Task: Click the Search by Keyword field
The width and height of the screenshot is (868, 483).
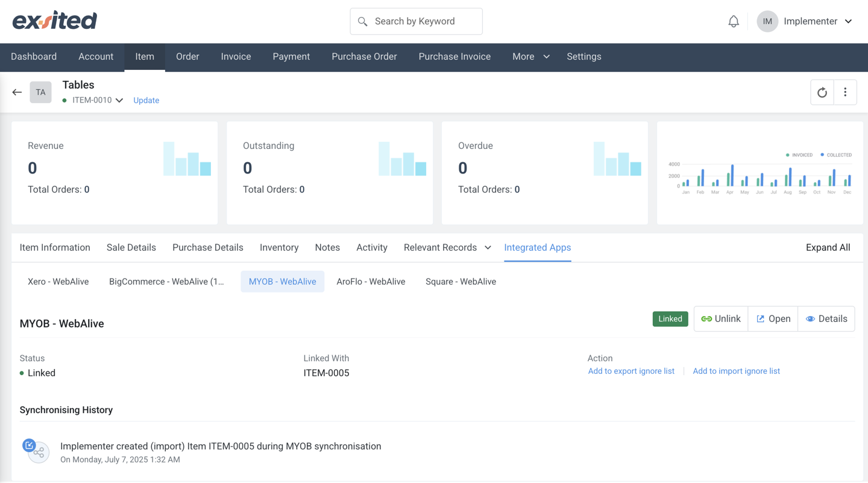Action: click(x=417, y=22)
